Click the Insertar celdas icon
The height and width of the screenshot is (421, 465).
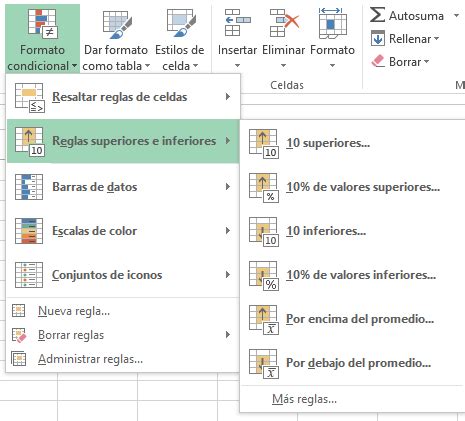(x=237, y=23)
